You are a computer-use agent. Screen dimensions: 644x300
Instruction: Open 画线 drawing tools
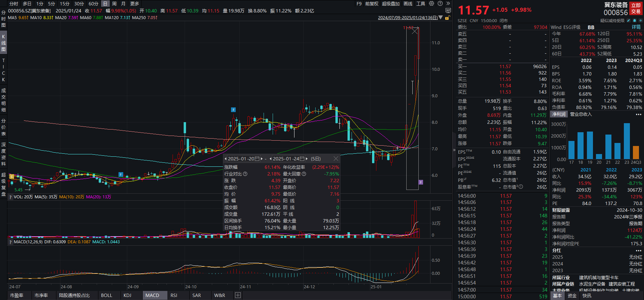point(408,4)
